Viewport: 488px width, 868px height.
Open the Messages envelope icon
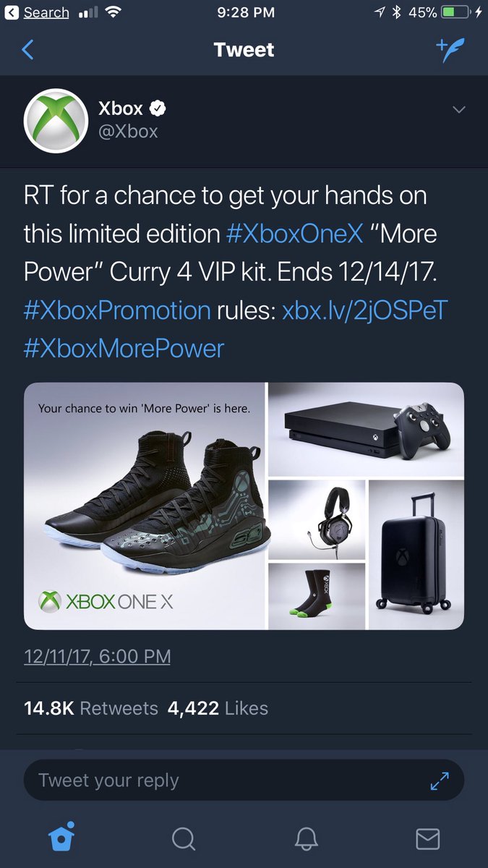[428, 838]
